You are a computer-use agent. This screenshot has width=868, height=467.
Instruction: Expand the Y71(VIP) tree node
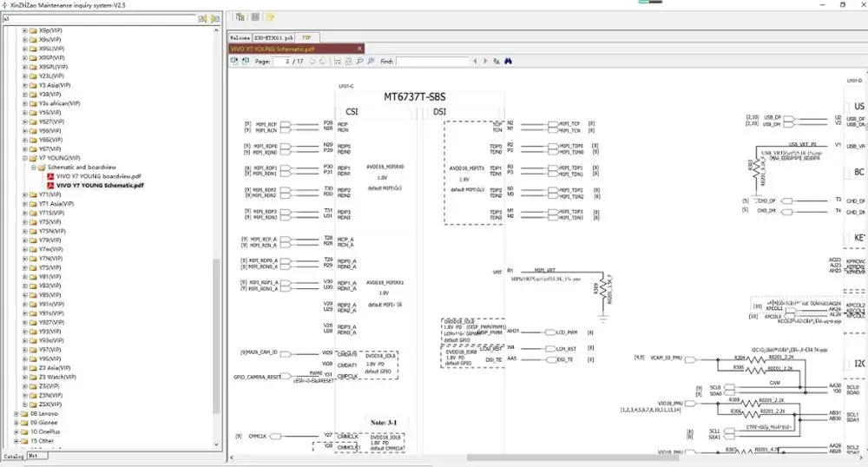[x=25, y=194]
